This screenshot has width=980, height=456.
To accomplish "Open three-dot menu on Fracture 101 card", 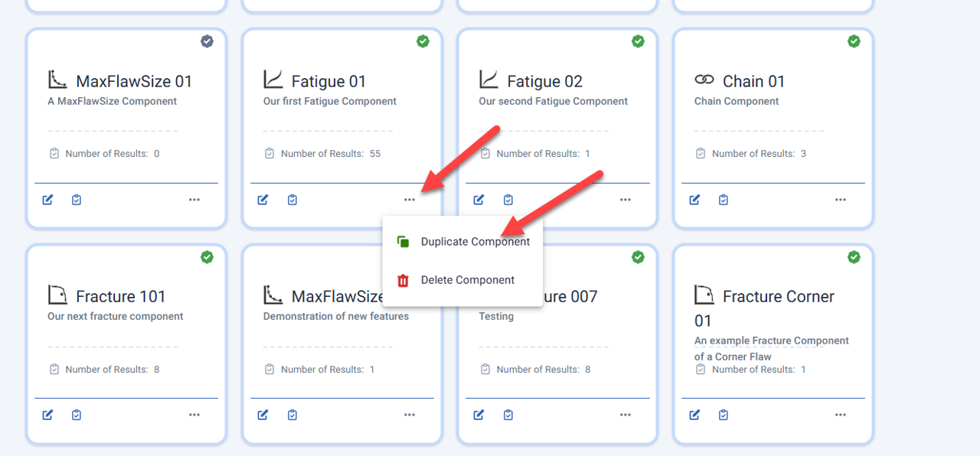I will coord(194,415).
